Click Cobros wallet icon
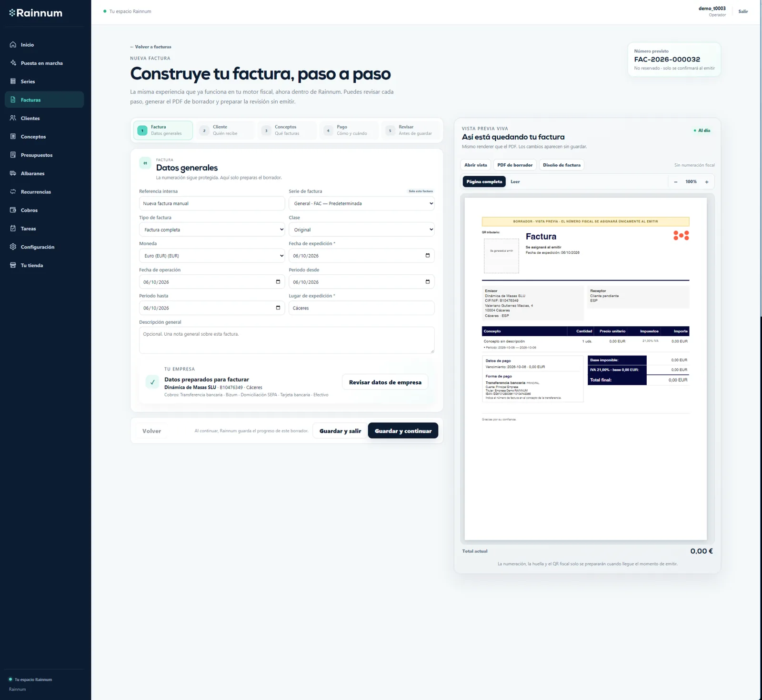This screenshot has height=700, width=762. click(x=13, y=210)
